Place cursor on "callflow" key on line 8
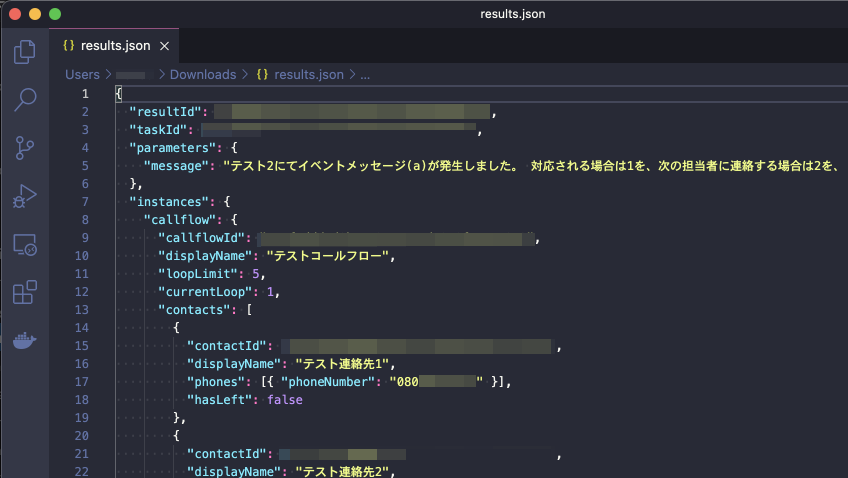 coord(180,220)
